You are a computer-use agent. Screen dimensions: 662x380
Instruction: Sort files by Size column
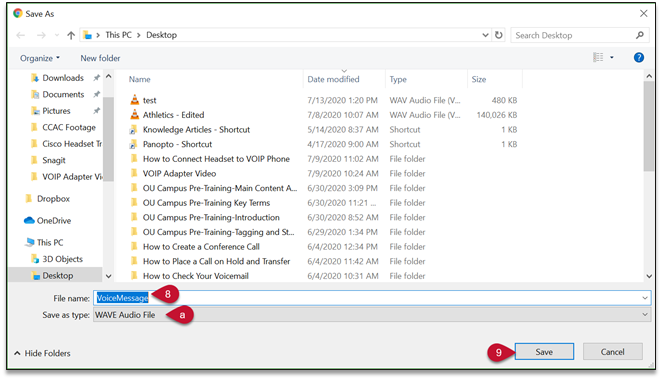(x=479, y=79)
